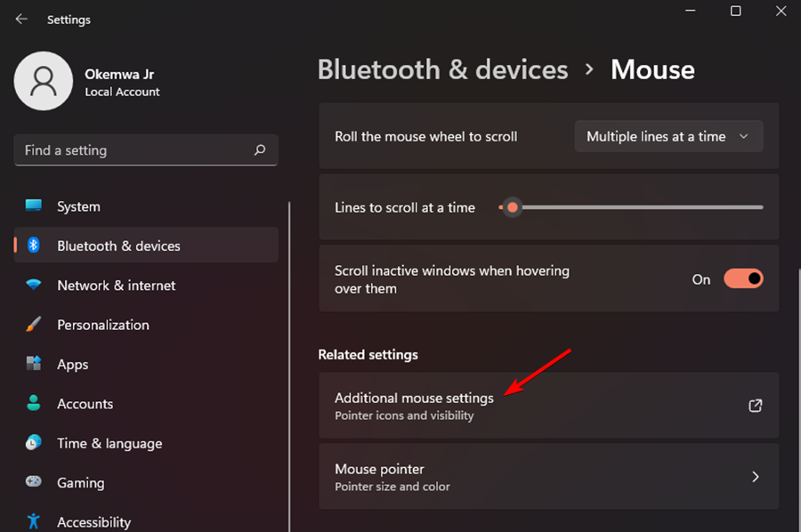801x532 pixels.
Task: Click the Bluetooth icon in sidebar
Action: pyautogui.click(x=34, y=246)
